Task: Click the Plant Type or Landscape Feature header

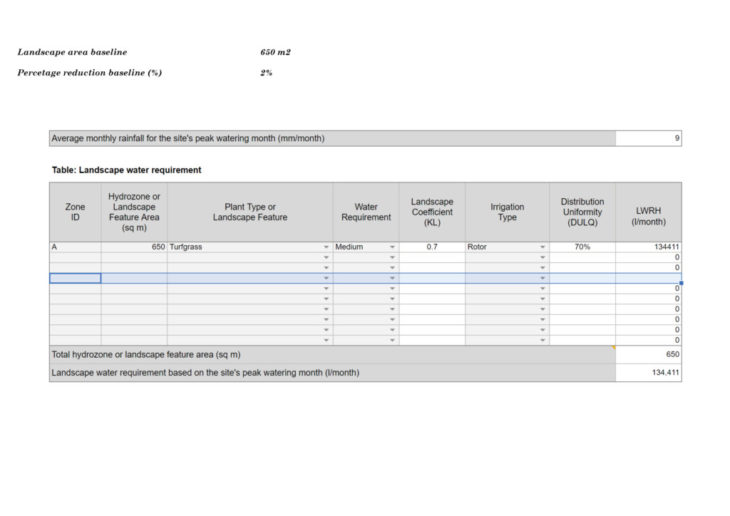Action: (249, 212)
